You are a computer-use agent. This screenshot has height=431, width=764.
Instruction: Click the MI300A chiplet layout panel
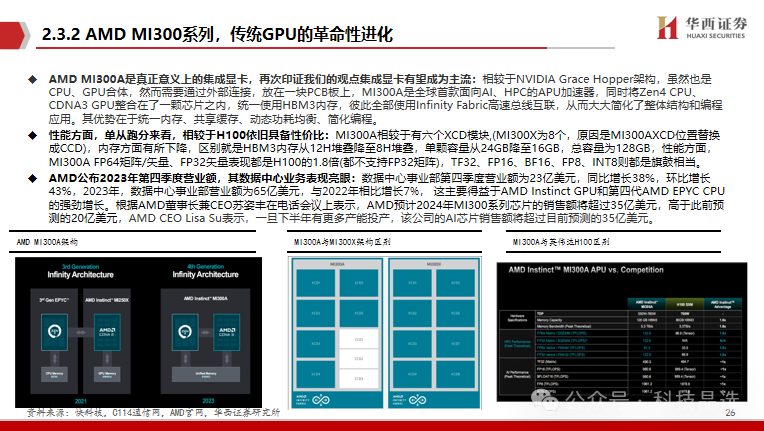pos(337,334)
